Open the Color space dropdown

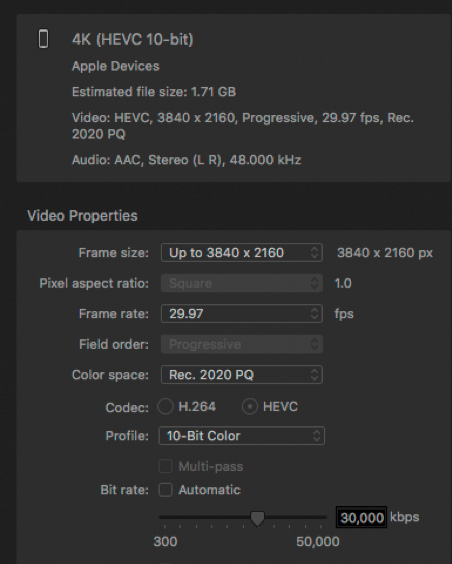(242, 375)
